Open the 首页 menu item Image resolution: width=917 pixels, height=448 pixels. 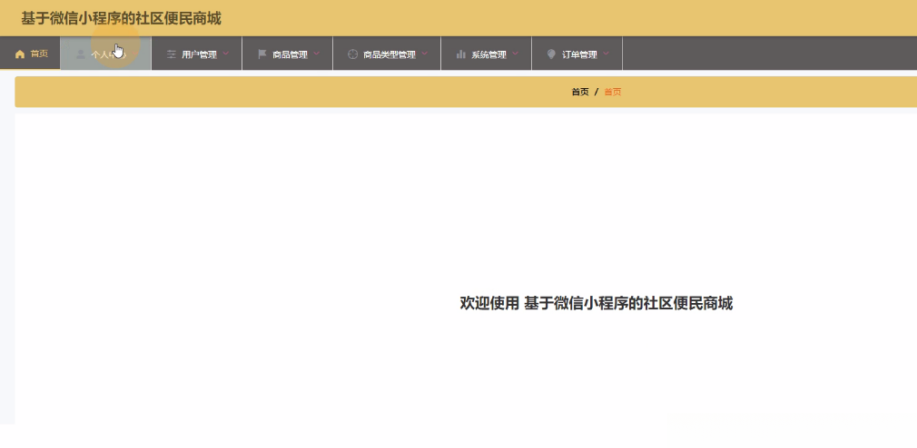coord(30,53)
